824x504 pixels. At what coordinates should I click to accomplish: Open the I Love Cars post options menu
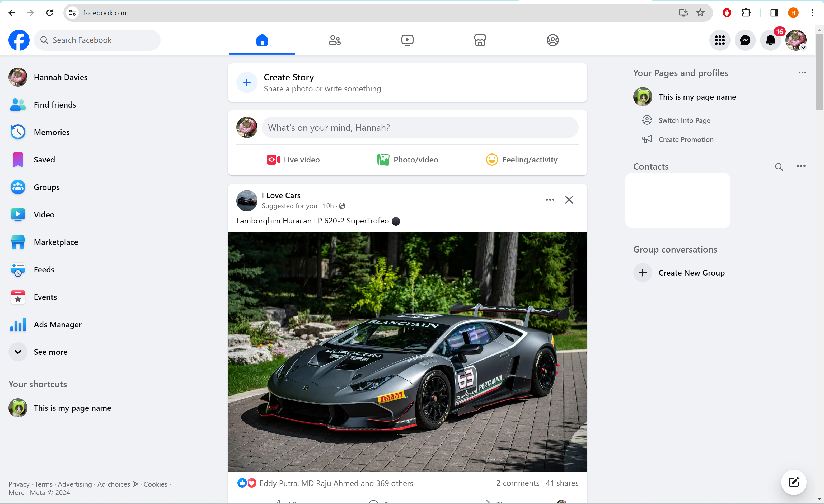[550, 200]
